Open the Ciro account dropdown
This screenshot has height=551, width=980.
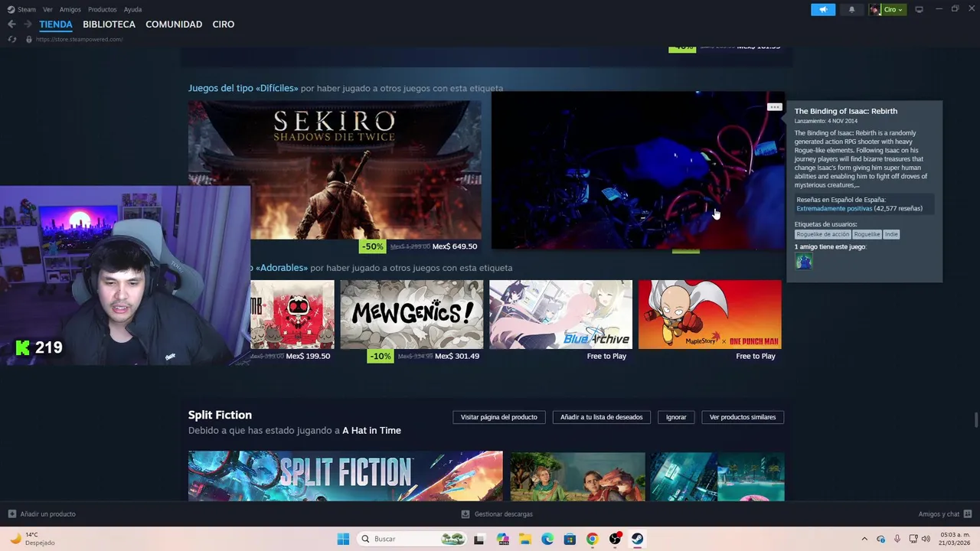tap(893, 10)
